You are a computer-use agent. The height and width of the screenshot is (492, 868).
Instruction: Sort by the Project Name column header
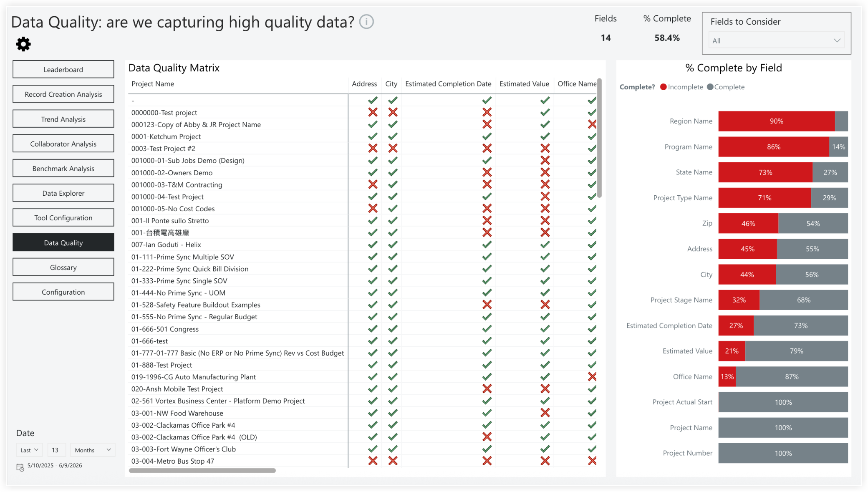pyautogui.click(x=153, y=84)
